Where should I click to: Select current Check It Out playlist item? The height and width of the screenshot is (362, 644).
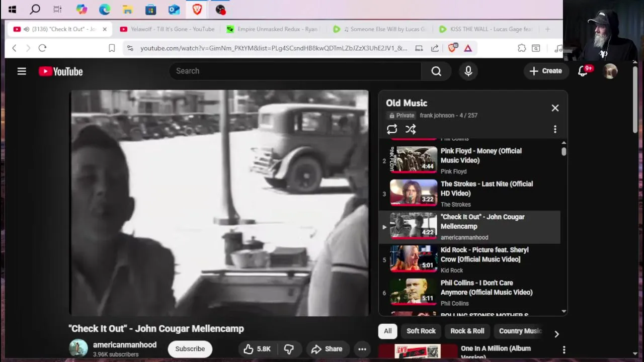[469, 227]
